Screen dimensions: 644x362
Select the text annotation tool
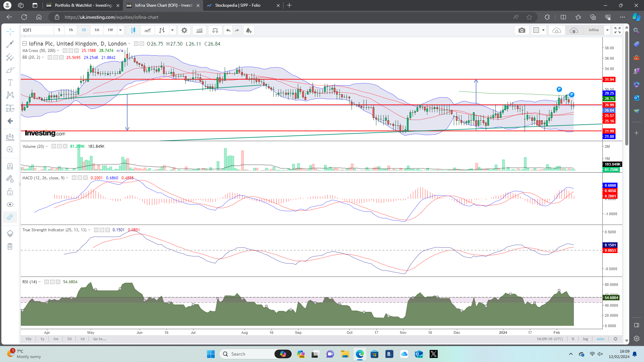tap(10, 82)
